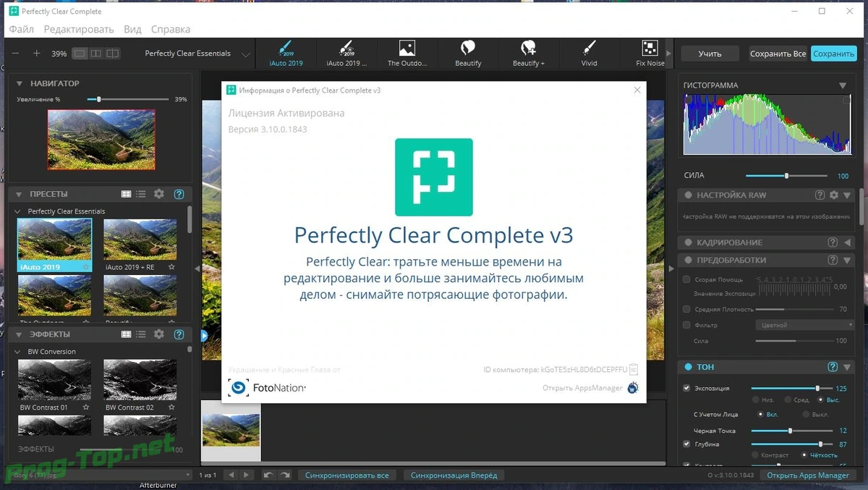The width and height of the screenshot is (868, 490).
Task: Switch to side-by-side view layout
Action: tap(95, 54)
